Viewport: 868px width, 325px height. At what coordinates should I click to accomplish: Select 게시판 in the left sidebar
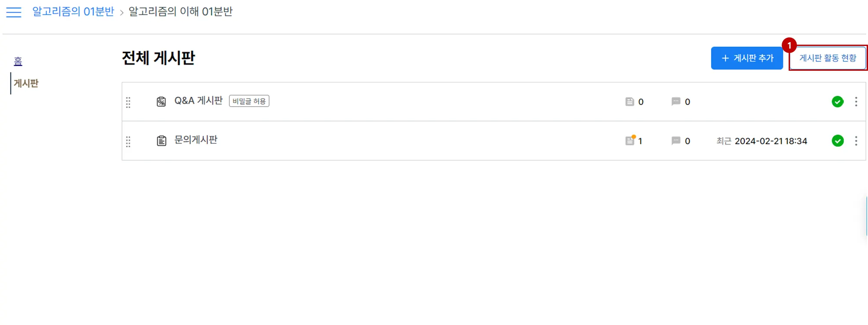coord(26,83)
